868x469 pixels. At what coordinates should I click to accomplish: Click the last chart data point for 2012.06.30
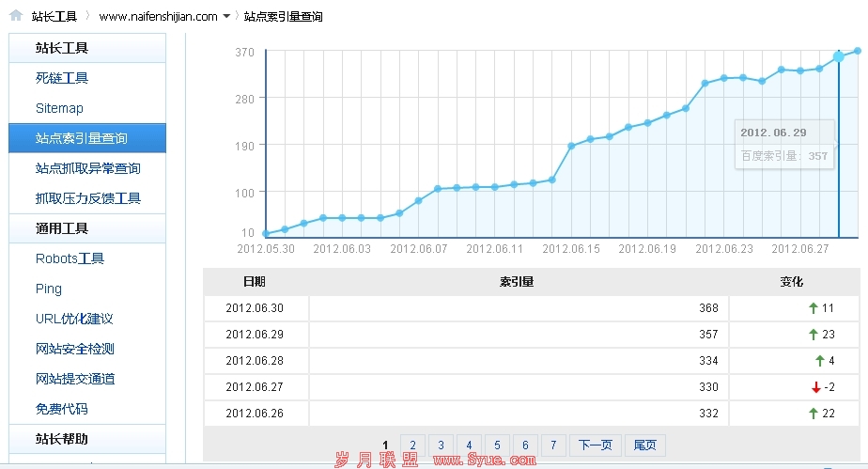[x=858, y=51]
